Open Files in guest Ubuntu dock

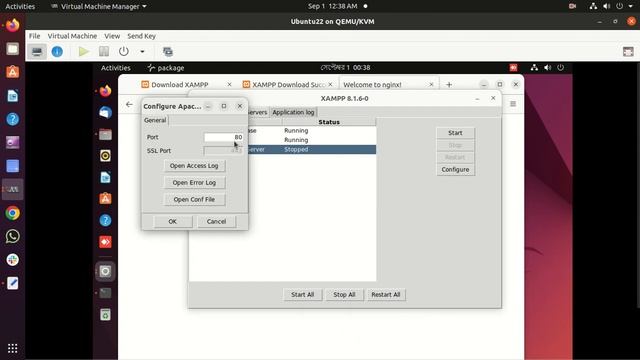coord(105,134)
